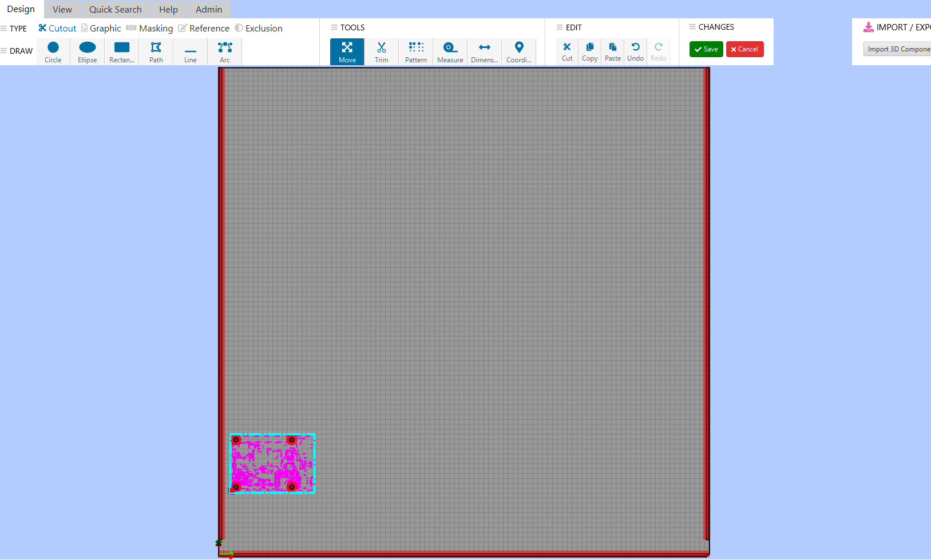931x560 pixels.
Task: Collapse the DRAW section handle
Action: tap(3, 51)
